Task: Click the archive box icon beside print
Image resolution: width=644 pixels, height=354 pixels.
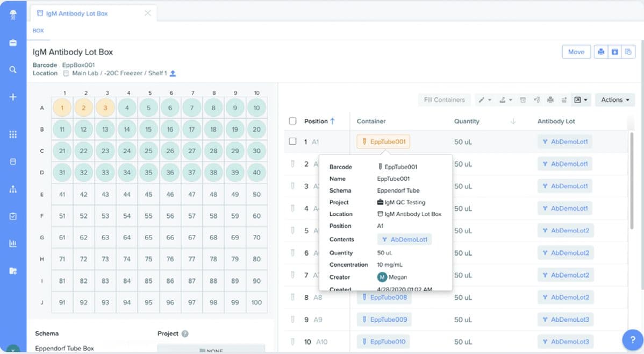Action: [x=615, y=52]
